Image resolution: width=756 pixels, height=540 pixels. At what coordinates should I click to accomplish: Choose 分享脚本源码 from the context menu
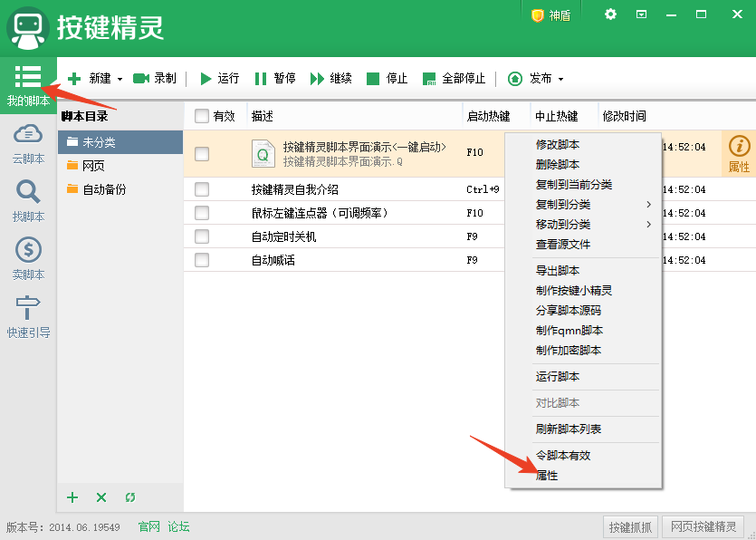coord(583,310)
